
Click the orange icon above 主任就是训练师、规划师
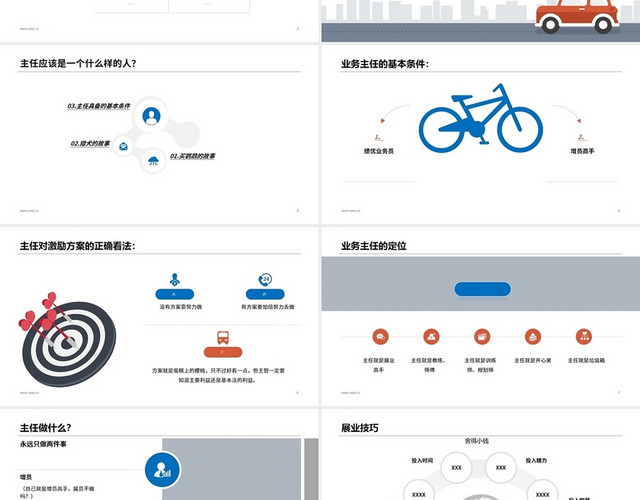(482, 337)
